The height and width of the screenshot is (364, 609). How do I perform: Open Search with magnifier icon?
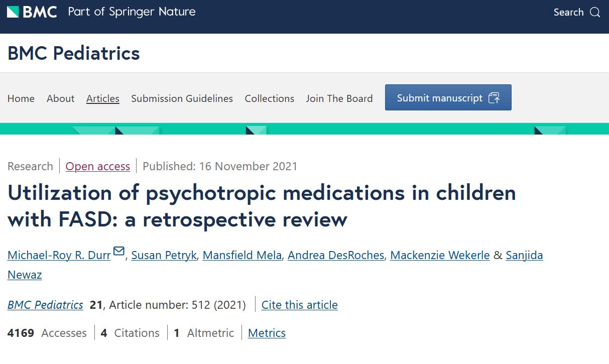(577, 12)
